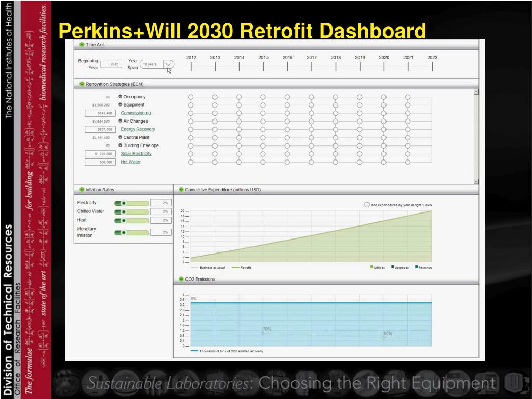Image resolution: width=532 pixels, height=399 pixels.
Task: Open the Solar Electricity link
Action: coord(136,154)
